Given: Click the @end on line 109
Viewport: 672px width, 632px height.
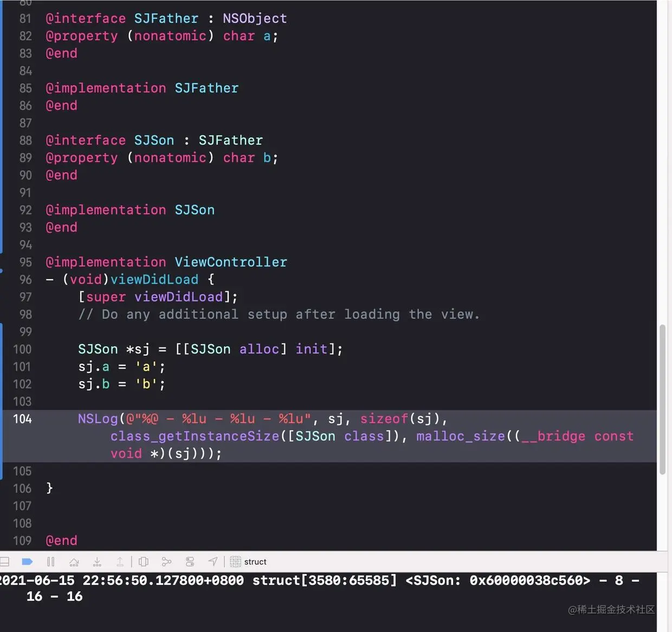Looking at the screenshot, I should click(61, 541).
